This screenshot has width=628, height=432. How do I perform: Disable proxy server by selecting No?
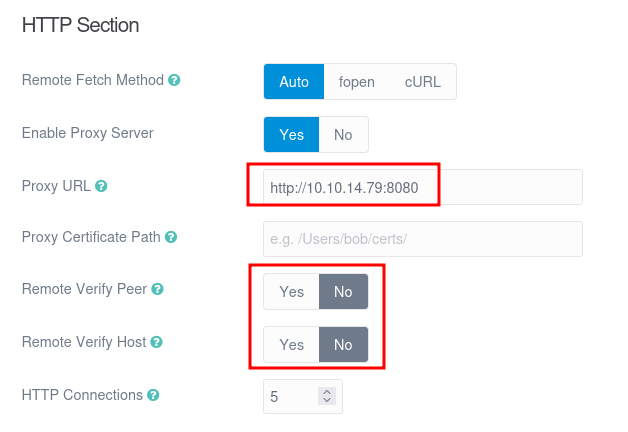(x=343, y=135)
